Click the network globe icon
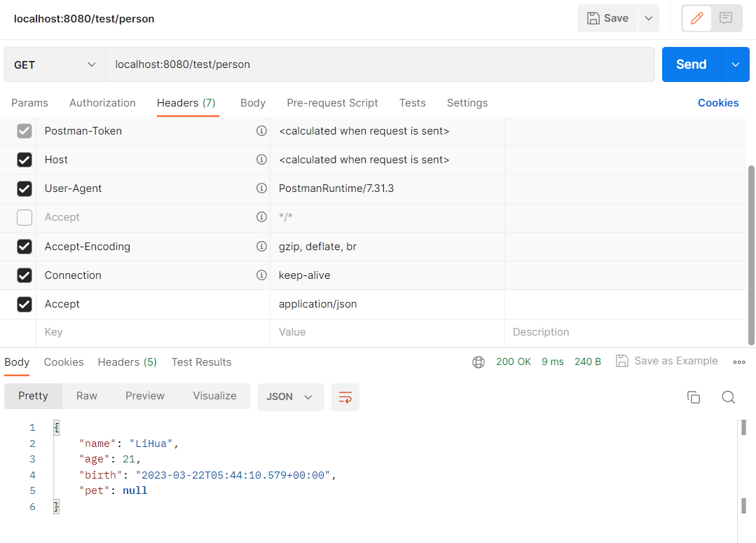 coord(479,362)
